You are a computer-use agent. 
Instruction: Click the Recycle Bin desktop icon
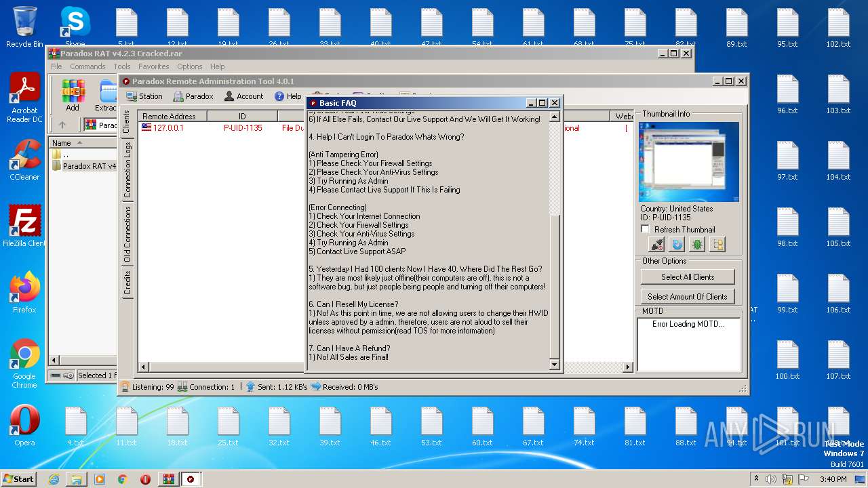(x=24, y=27)
